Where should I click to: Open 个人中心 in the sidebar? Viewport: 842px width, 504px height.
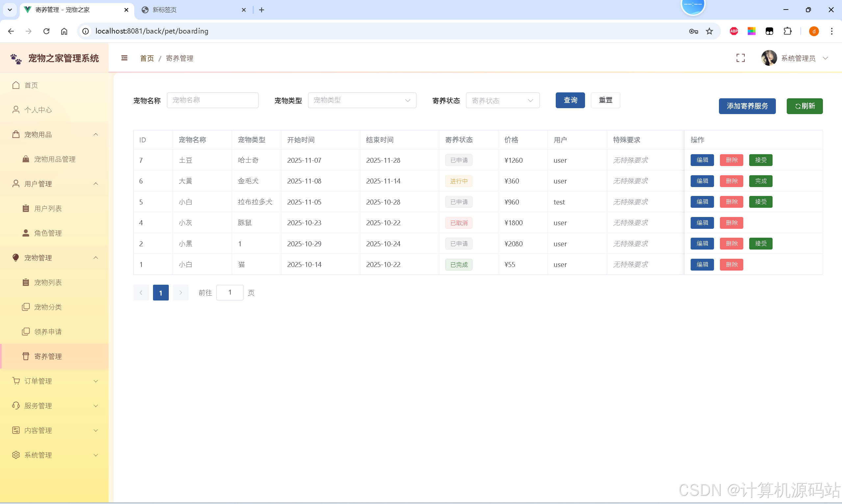54,110
